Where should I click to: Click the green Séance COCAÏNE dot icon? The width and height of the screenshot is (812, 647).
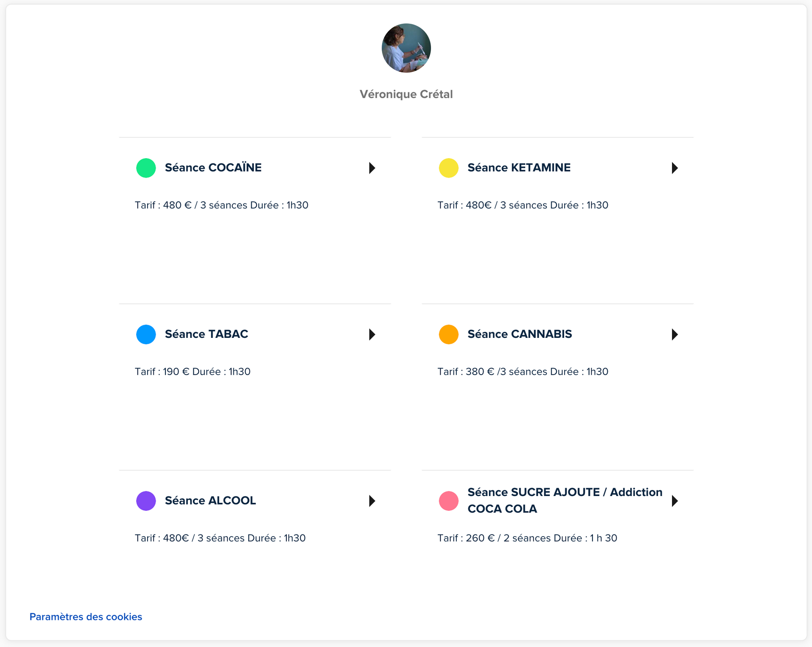tap(146, 168)
